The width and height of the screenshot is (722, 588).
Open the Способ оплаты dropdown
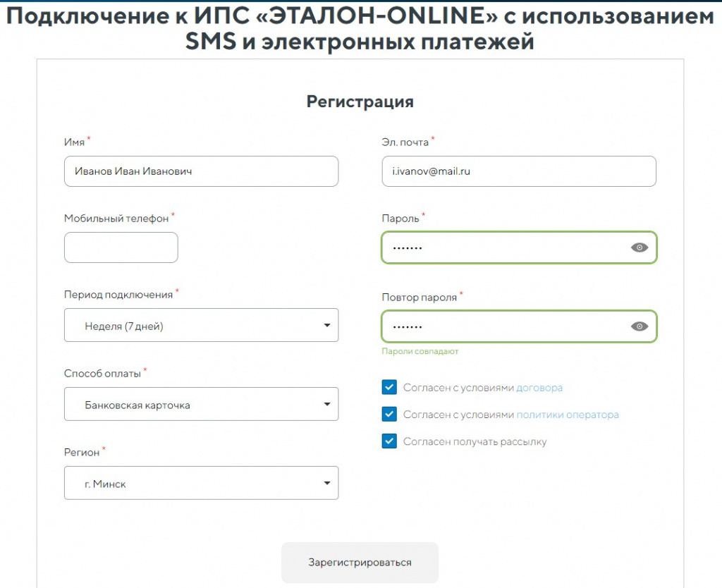coord(201,404)
